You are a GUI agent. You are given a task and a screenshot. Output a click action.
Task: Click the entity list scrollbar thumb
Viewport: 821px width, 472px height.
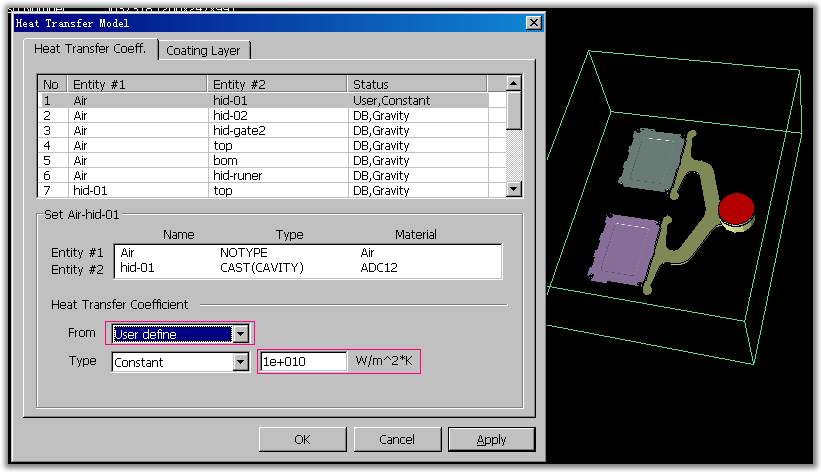pyautogui.click(x=514, y=110)
